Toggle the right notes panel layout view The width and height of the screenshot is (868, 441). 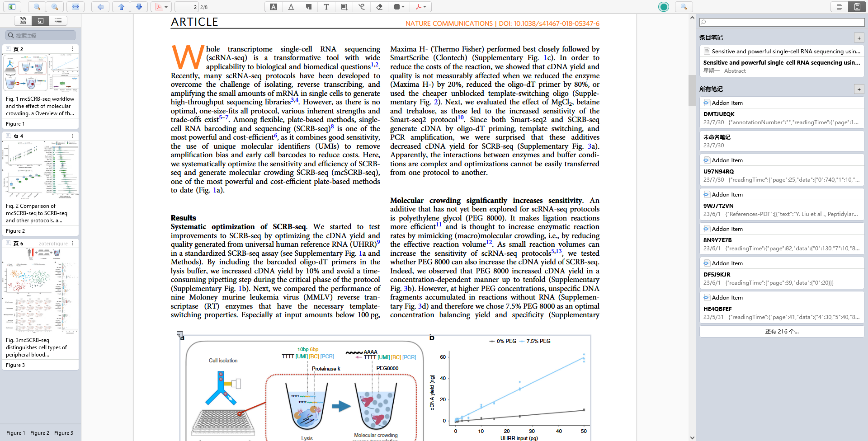click(857, 7)
